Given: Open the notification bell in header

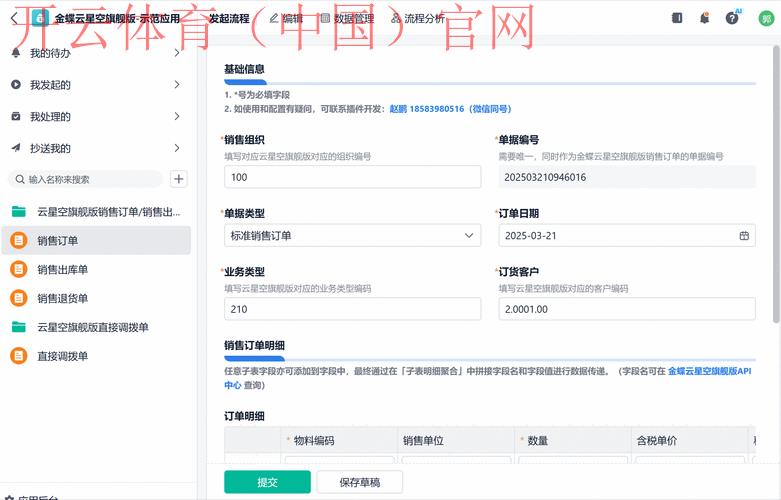Looking at the screenshot, I should (x=704, y=18).
